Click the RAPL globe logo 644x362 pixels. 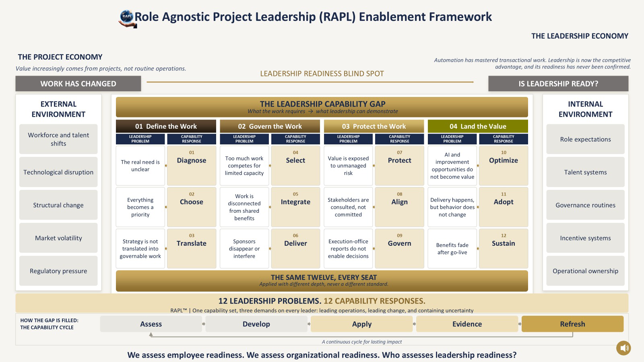(x=128, y=19)
